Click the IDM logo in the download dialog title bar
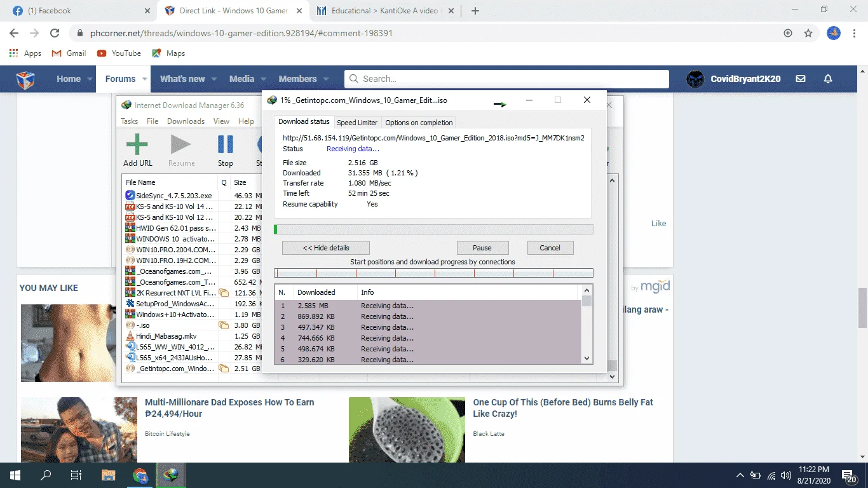Image resolution: width=868 pixels, height=488 pixels. [272, 100]
